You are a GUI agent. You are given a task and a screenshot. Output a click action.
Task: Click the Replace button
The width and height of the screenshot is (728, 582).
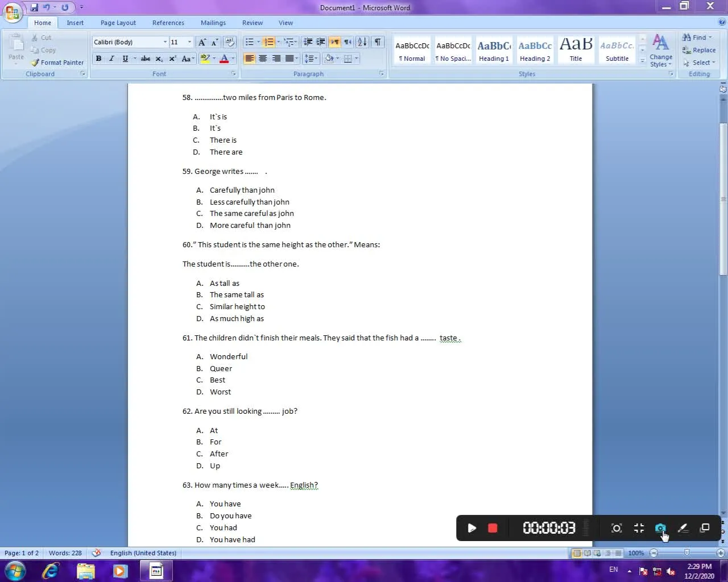700,50
